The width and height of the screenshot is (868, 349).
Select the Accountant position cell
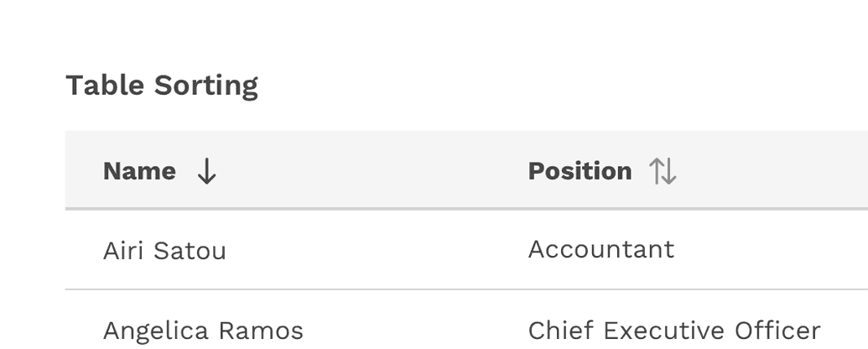point(600,249)
